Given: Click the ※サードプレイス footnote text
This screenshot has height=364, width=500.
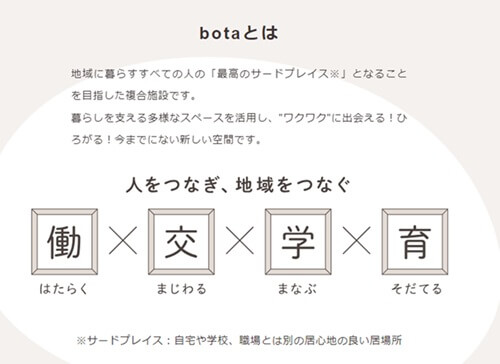Looking at the screenshot, I should [x=239, y=340].
